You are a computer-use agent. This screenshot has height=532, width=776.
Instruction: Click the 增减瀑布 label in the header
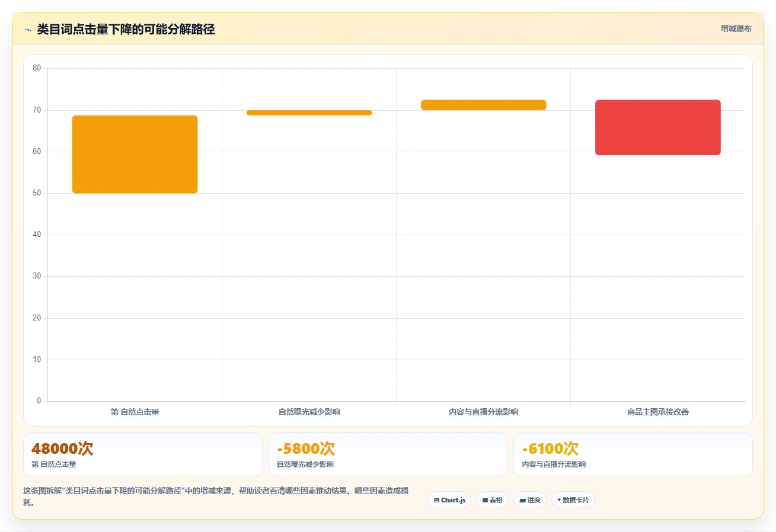click(736, 29)
